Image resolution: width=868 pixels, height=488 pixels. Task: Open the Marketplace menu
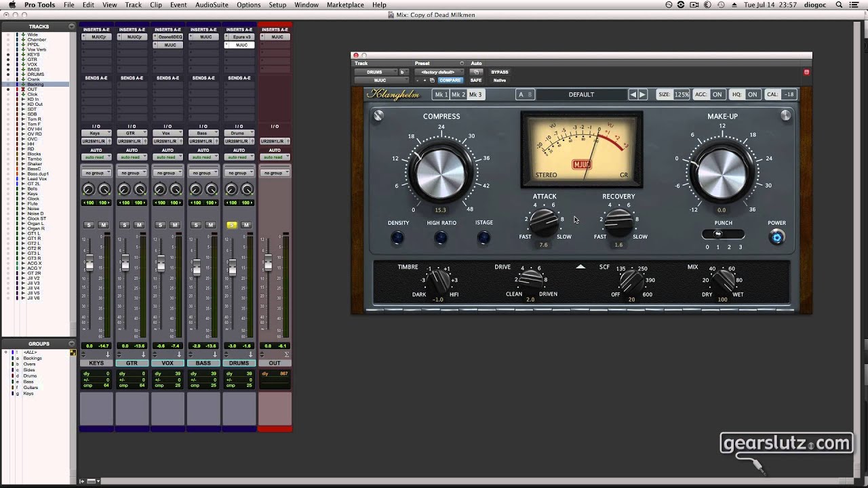(345, 5)
